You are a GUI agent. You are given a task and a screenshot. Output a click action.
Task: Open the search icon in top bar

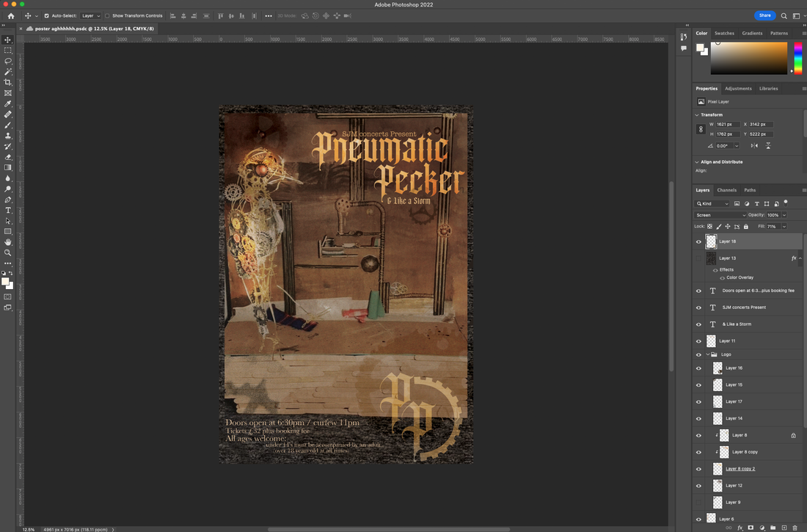point(784,16)
